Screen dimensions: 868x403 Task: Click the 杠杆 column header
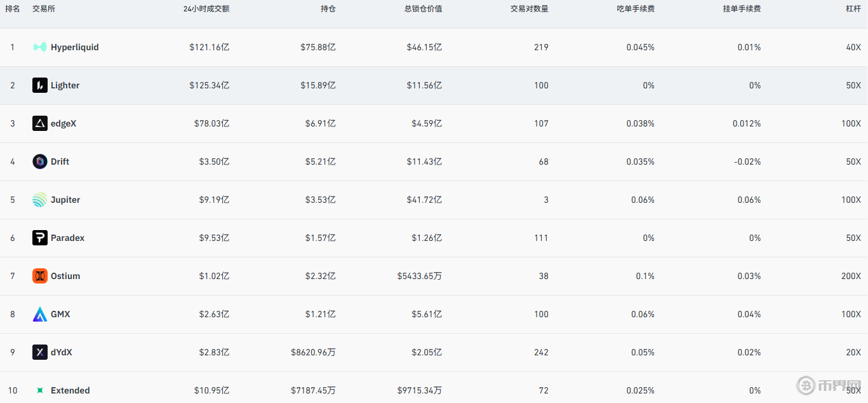[x=853, y=9]
